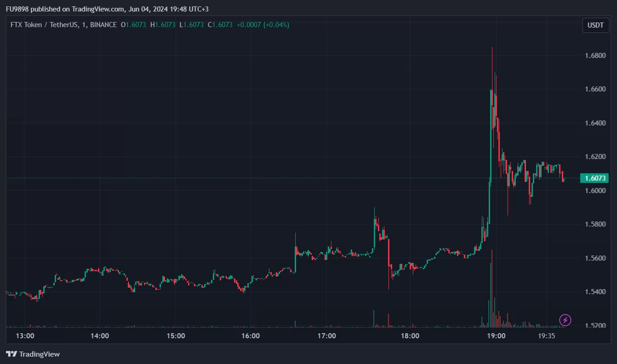617x364 pixels.
Task: Select the 19:35 time axis label
Action: [x=546, y=336]
